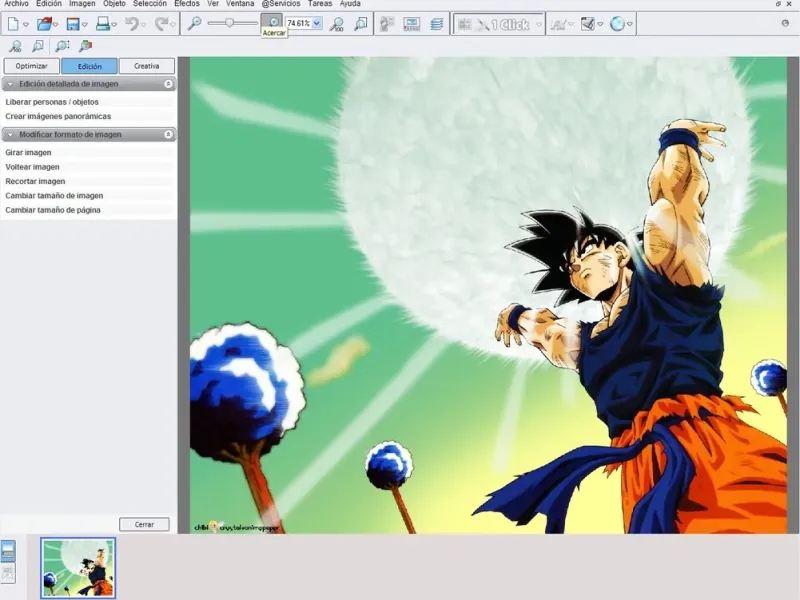Viewport: 800px width, 600px height.
Task: Click the stacked layers icon in toolbar
Action: pos(436,23)
